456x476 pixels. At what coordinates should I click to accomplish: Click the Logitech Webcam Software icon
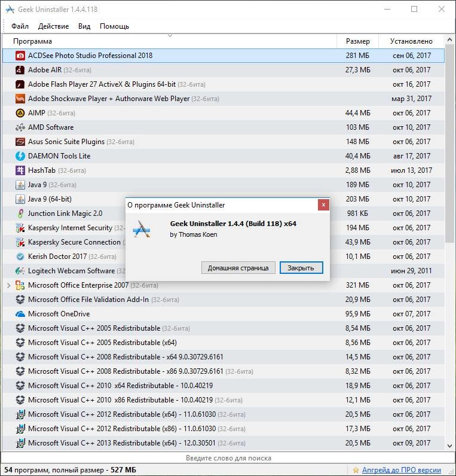click(20, 271)
